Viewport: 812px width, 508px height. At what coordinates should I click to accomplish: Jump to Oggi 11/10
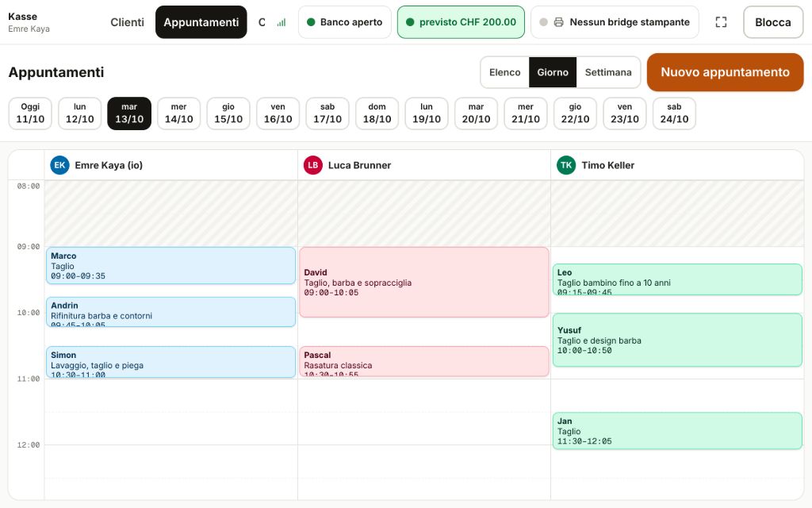tap(30, 113)
